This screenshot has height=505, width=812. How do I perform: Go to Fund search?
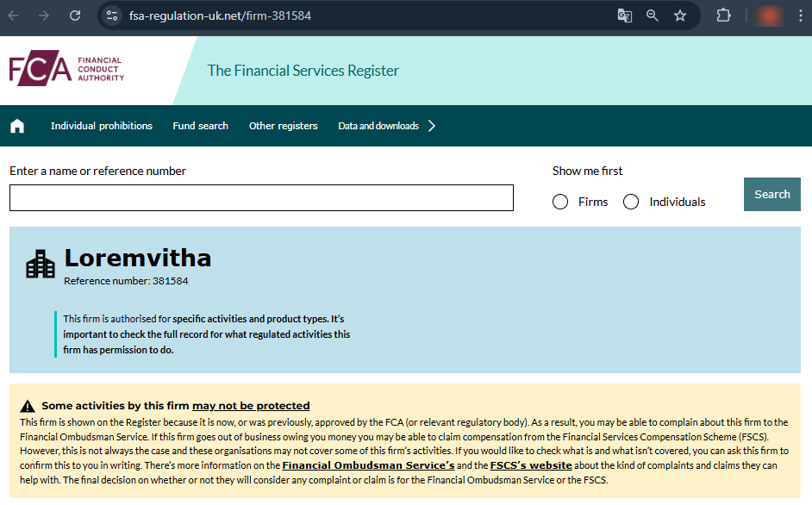coord(200,125)
